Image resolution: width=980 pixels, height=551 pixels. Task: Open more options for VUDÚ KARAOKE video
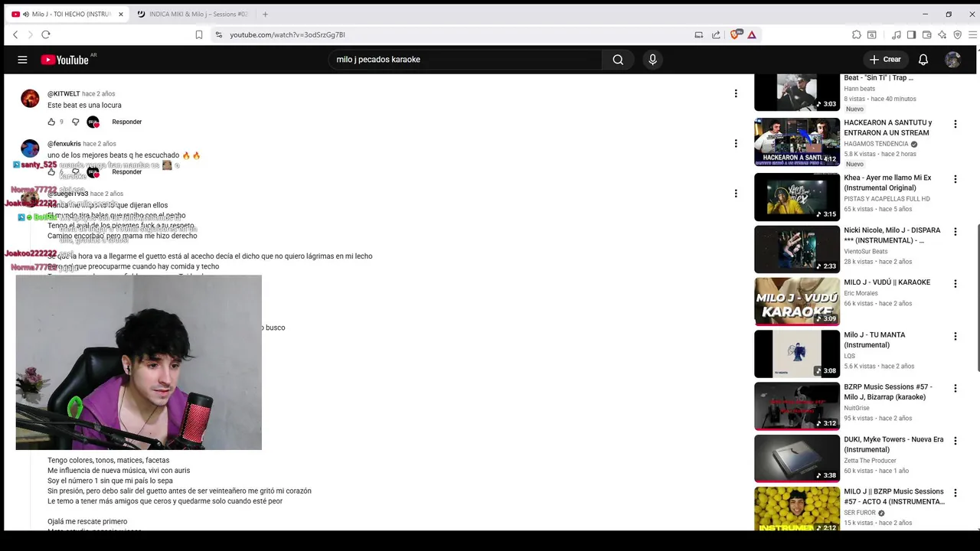pos(955,284)
